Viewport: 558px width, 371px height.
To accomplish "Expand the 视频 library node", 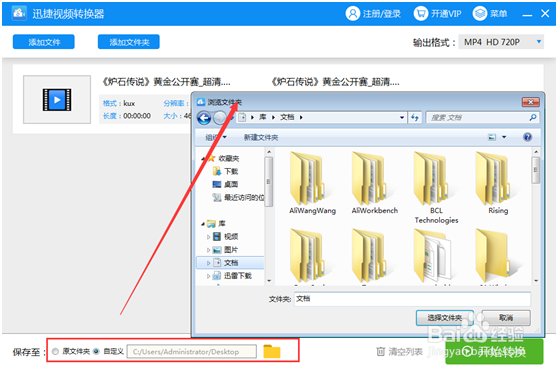I will pyautogui.click(x=209, y=237).
